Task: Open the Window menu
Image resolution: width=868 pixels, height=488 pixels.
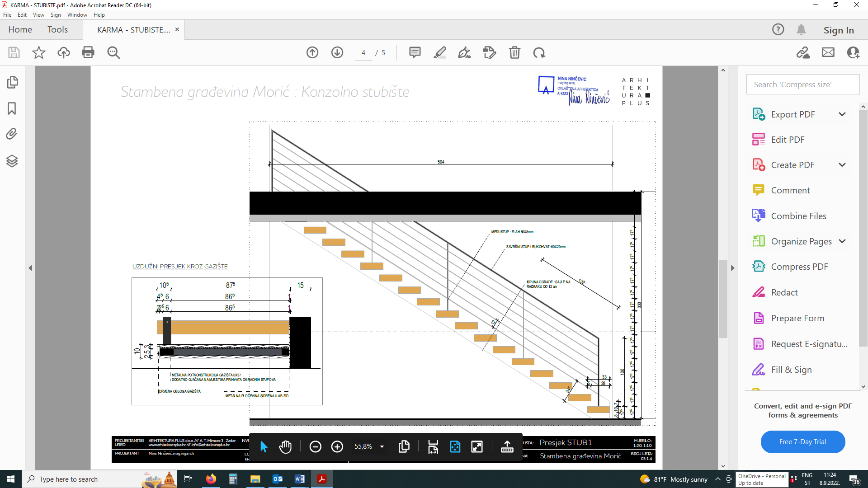Action: (x=77, y=15)
